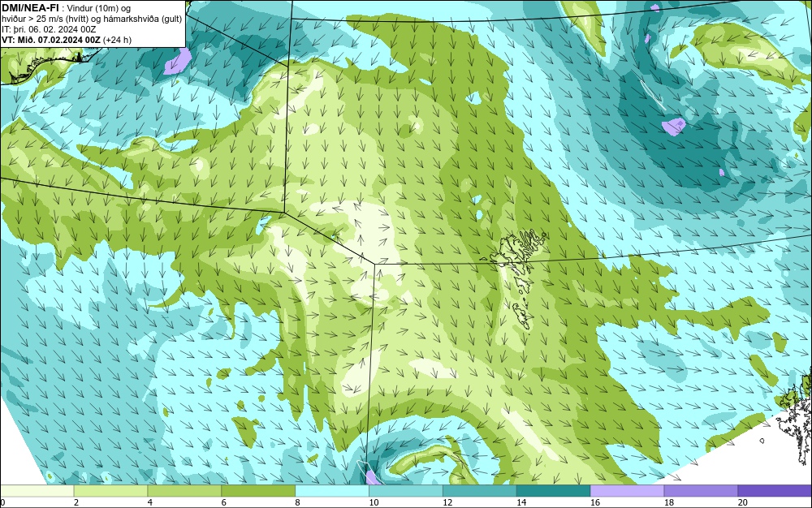The width and height of the screenshot is (812, 508).
Task: Click the legend value label 10
Action: [x=374, y=502]
